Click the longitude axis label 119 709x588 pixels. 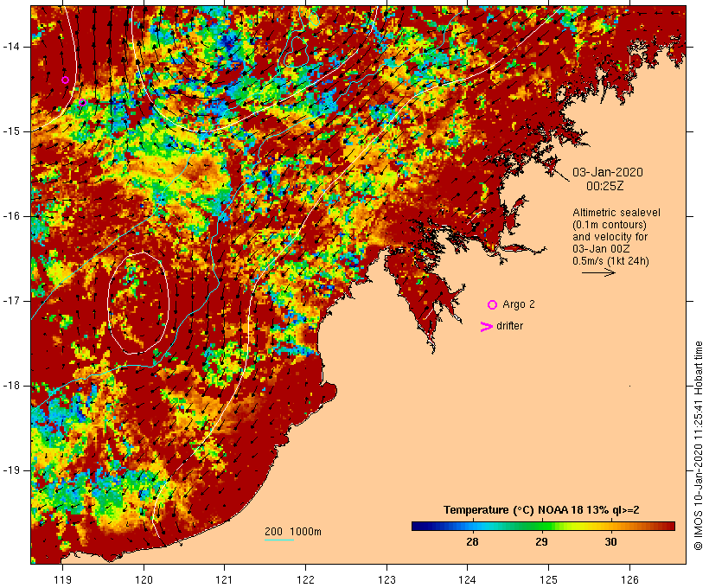(x=62, y=579)
